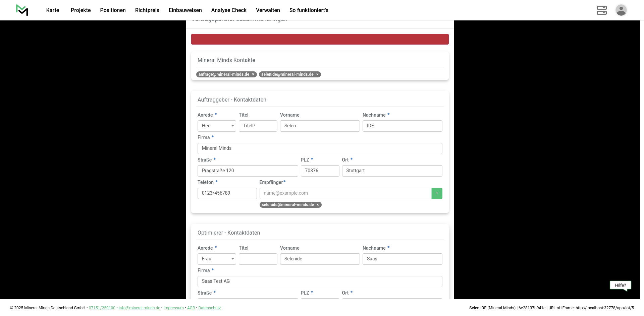Expand Optimierer Anrede dropdown showing Frau
644x316 pixels.
click(x=217, y=259)
